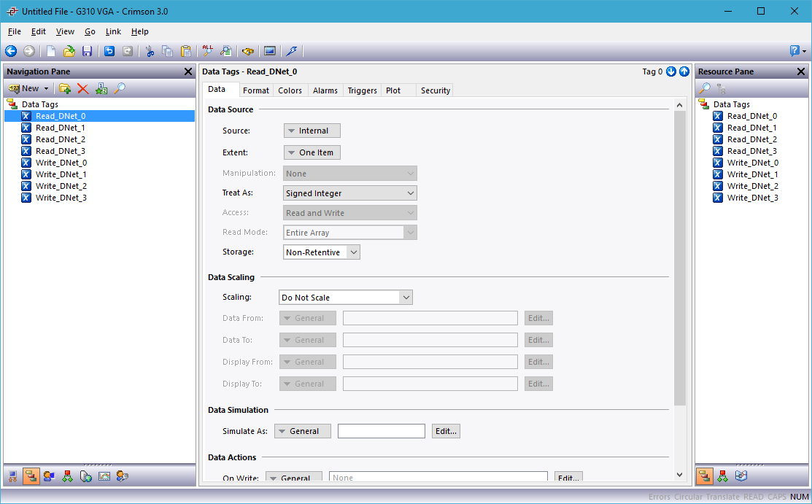Click the On Write input field
Screen dimensions: 812x504
438,478
